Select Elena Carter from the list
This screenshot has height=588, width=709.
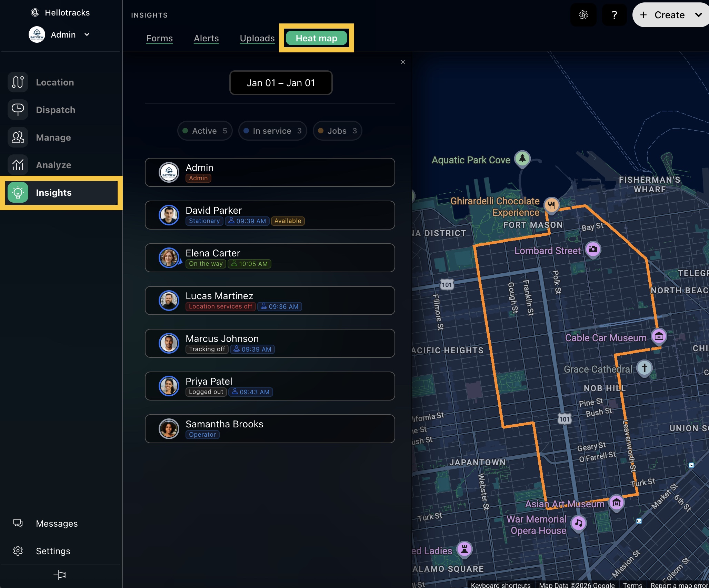[270, 258]
